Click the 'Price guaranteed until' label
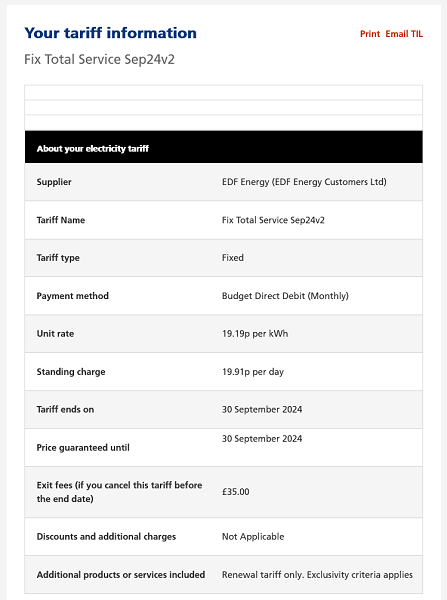Image resolution: width=447 pixels, height=600 pixels. click(83, 448)
